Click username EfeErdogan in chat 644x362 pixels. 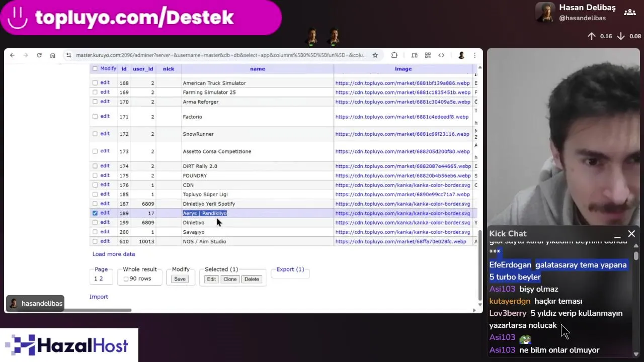pos(510,265)
